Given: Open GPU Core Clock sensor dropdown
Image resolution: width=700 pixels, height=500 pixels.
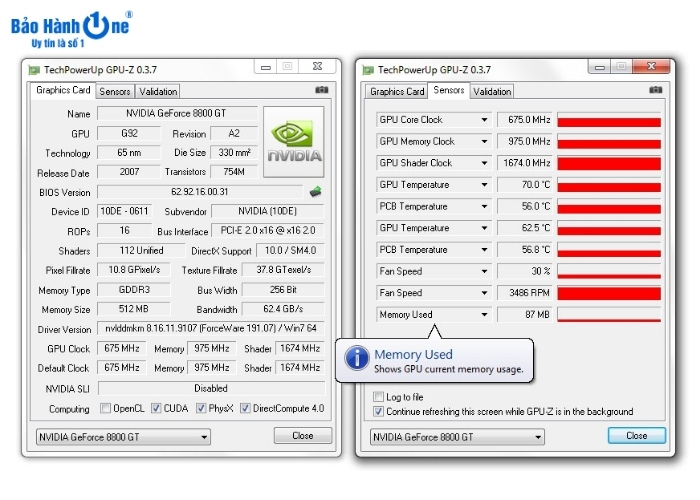Looking at the screenshot, I should pos(484,120).
